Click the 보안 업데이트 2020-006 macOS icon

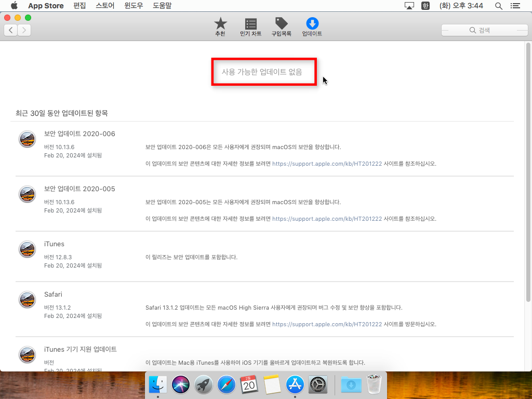pos(27,139)
